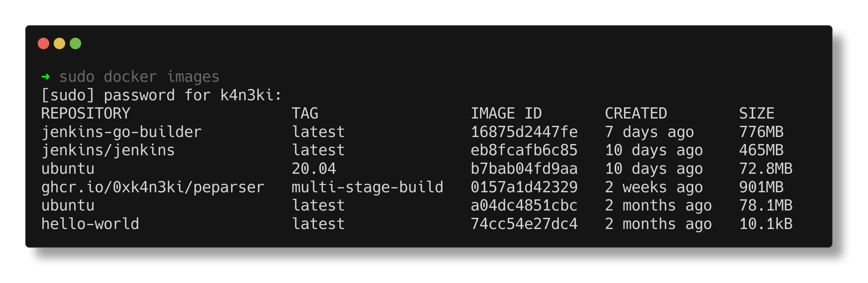Select image ID 74cc54e27dc4
The width and height of the screenshot is (868, 283).
(x=524, y=224)
